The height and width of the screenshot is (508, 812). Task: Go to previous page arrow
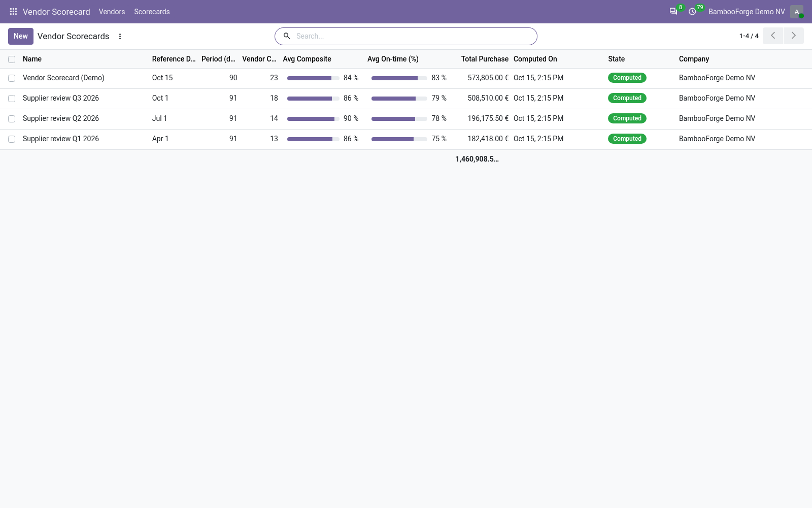(773, 36)
